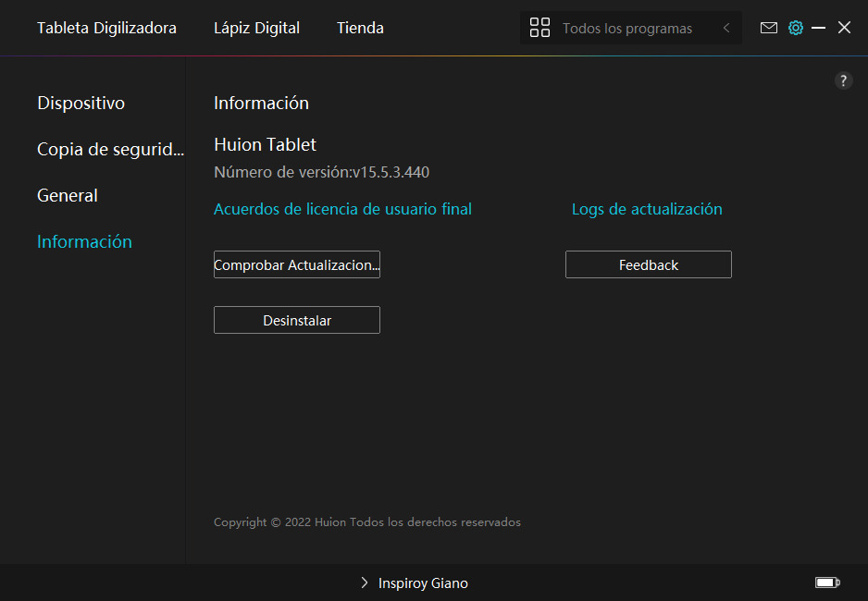Open 'Acuerdos de licencia de usuario final' link
This screenshot has width=868, height=601.
tap(342, 209)
